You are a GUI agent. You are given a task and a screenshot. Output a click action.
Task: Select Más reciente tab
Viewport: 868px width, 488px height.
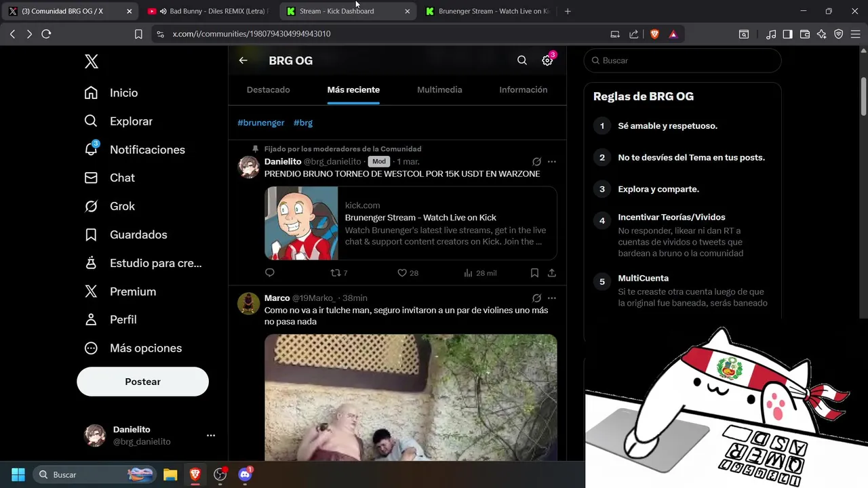(x=353, y=89)
